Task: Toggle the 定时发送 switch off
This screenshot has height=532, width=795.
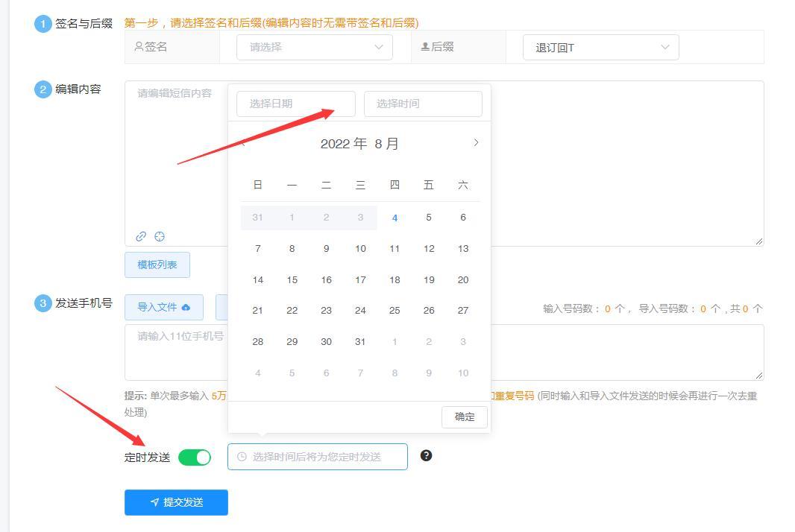Action: (x=195, y=457)
